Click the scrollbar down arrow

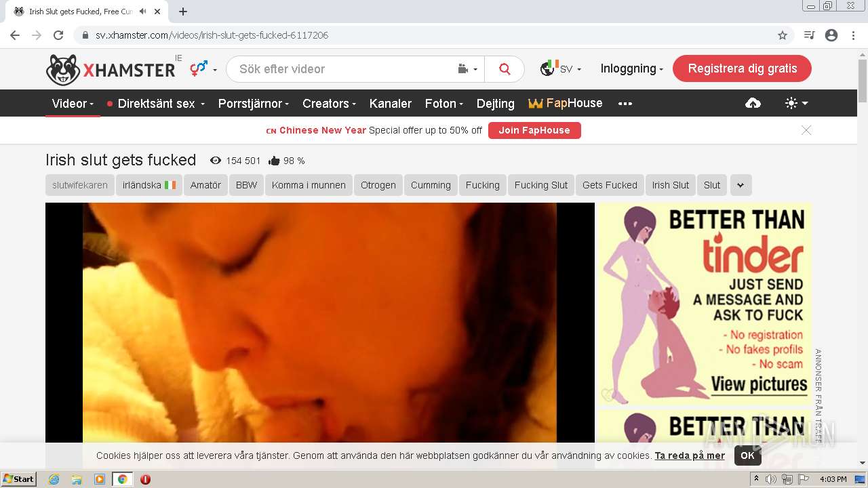(863, 464)
